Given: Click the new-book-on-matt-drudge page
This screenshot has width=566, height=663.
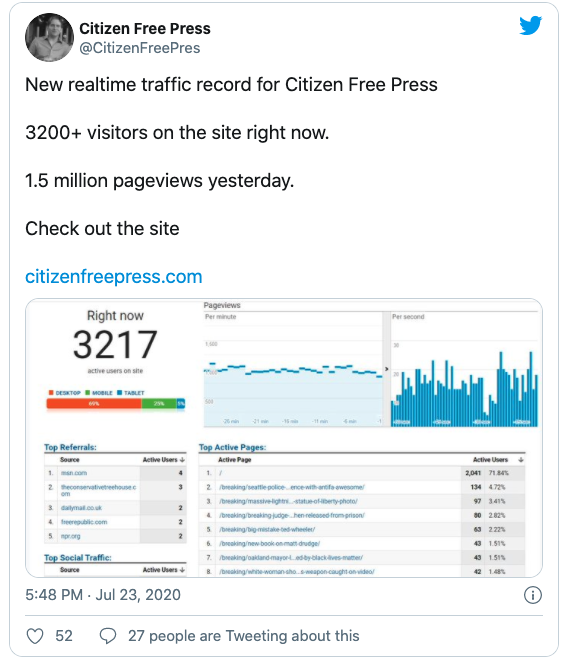Looking at the screenshot, I should tap(269, 543).
